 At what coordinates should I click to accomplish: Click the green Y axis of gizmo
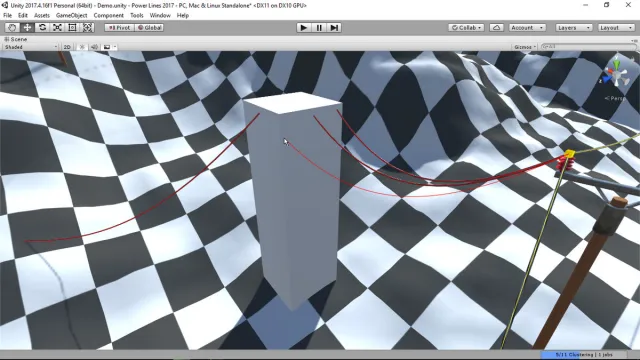tap(616, 64)
